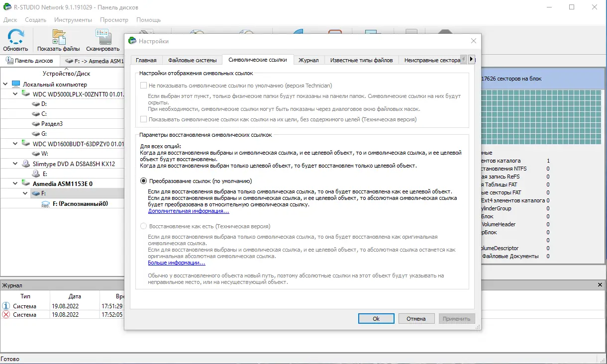
Task: Click the G: partition drive icon
Action: [36, 134]
